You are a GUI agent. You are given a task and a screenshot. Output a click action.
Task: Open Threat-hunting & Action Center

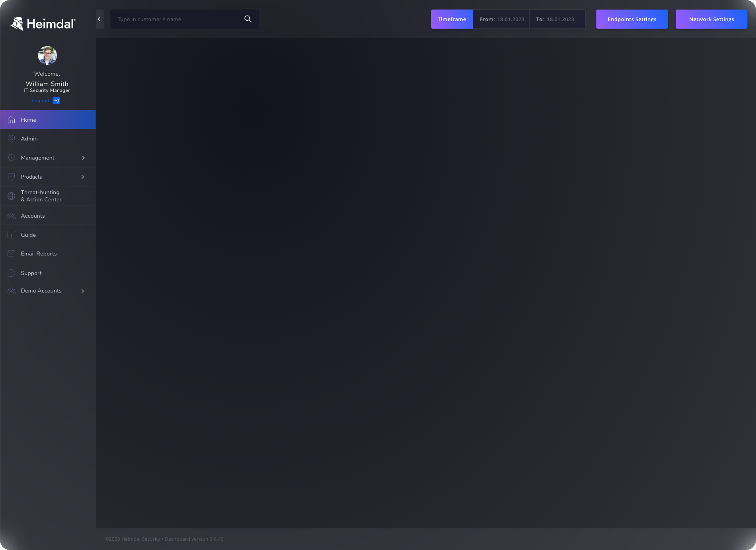click(48, 196)
